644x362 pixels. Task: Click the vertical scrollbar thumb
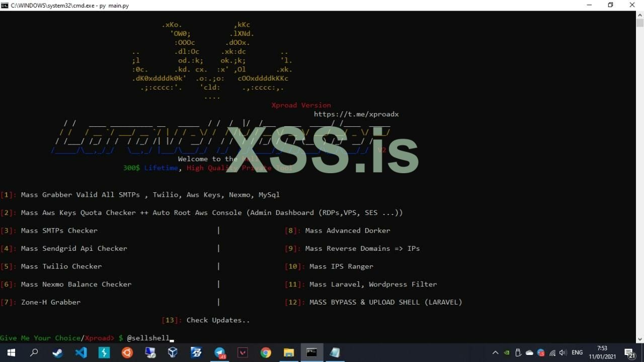(x=640, y=23)
